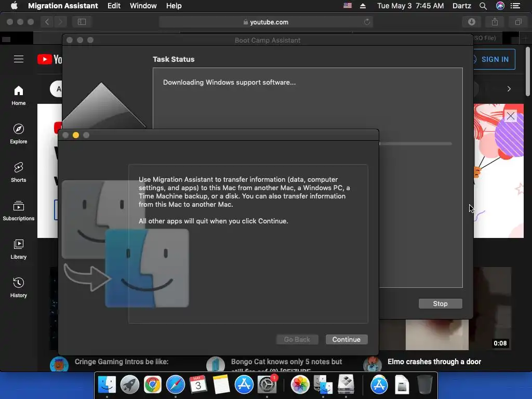Click the date and time in menu bar
This screenshot has height=399, width=532.
click(410, 6)
